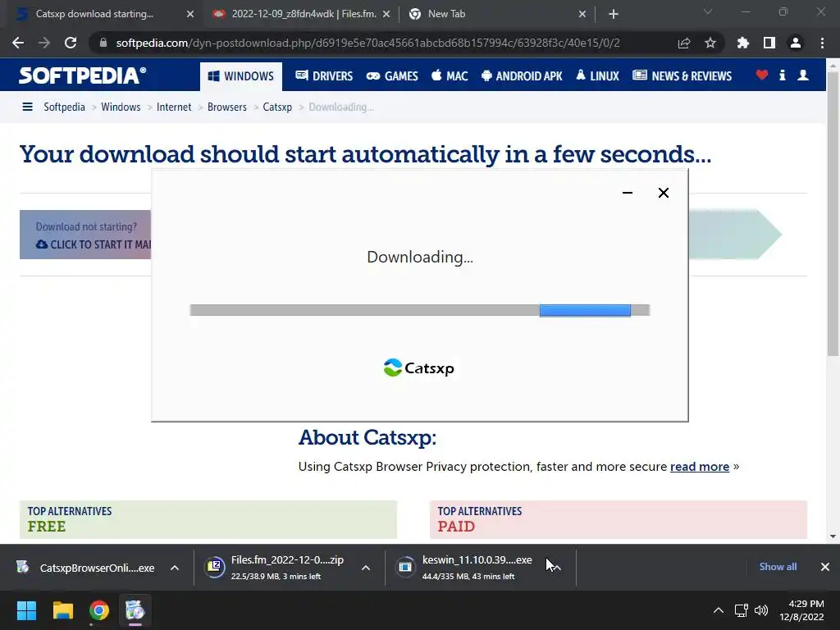This screenshot has width=840, height=630.
Task: Click the Catsxp installer taskbar icon
Action: point(135,610)
